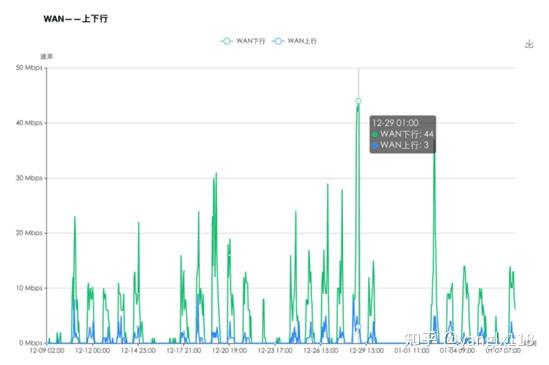Click the tooltip's 12-29 01:00 timestamp

click(395, 123)
